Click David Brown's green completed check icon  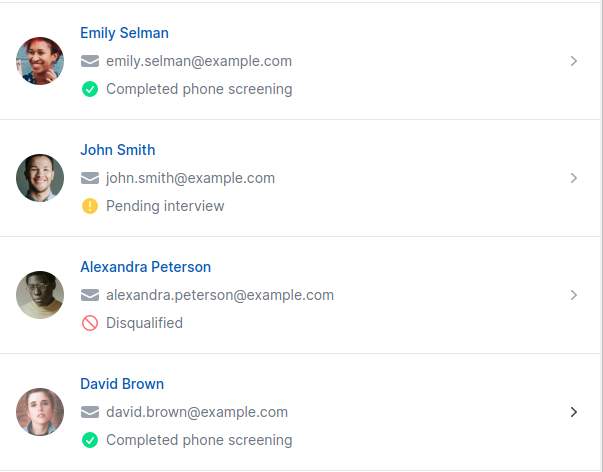90,440
